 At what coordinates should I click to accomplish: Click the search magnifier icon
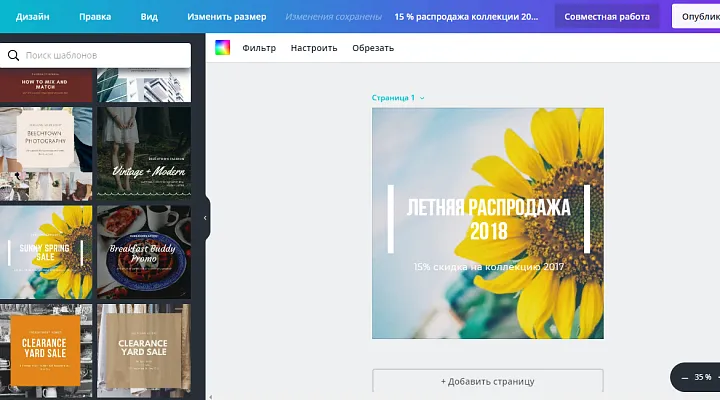pos(13,55)
